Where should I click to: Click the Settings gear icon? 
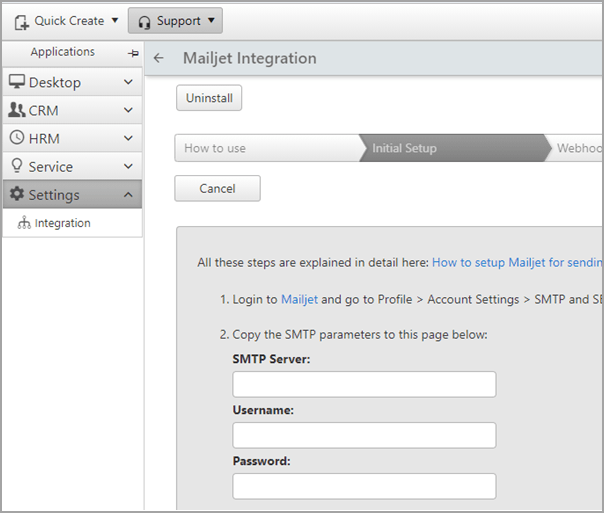[x=17, y=194]
